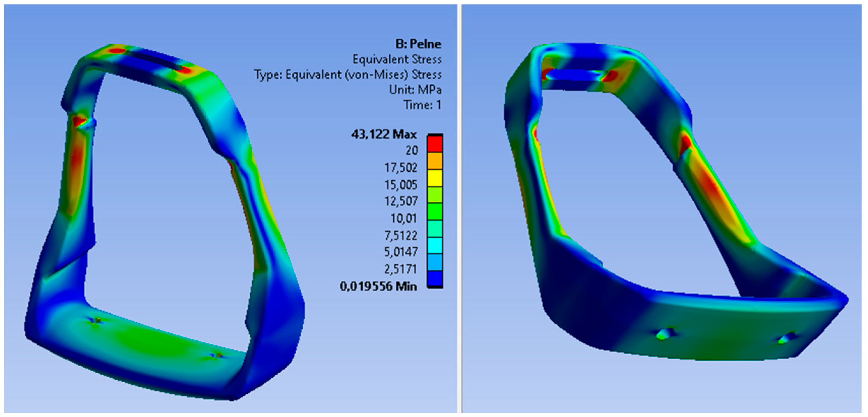Viewport: 868px width, 417px height.
Task: Click the red band in stress legend
Action: tap(435, 144)
